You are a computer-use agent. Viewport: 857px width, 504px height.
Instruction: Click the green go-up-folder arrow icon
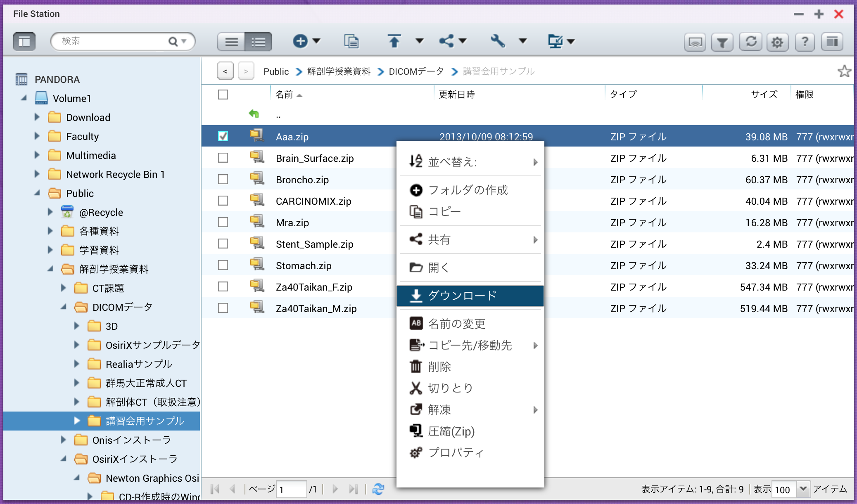[254, 114]
